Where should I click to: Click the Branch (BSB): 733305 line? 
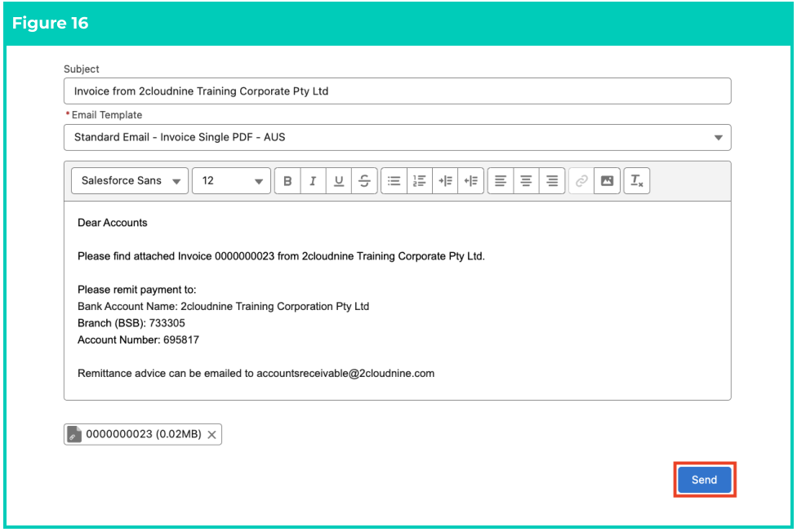131,323
